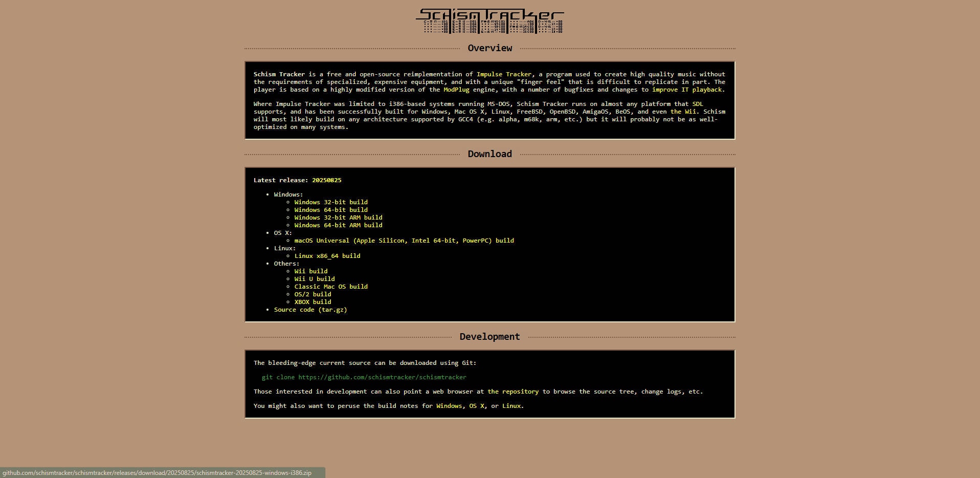
Task: Click the 'OS X:' list item label
Action: pyautogui.click(x=283, y=233)
